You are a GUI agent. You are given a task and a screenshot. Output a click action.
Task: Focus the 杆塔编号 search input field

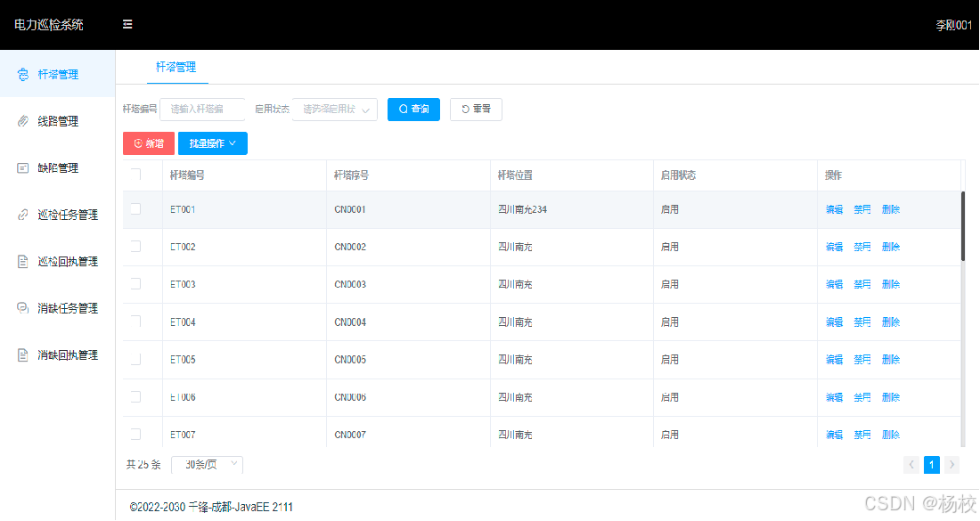point(202,110)
